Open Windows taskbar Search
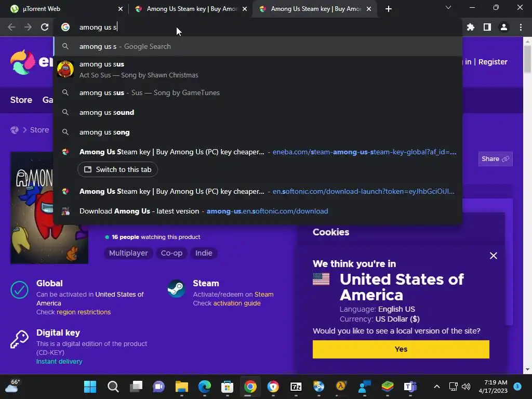This screenshot has height=399, width=532. (113, 387)
